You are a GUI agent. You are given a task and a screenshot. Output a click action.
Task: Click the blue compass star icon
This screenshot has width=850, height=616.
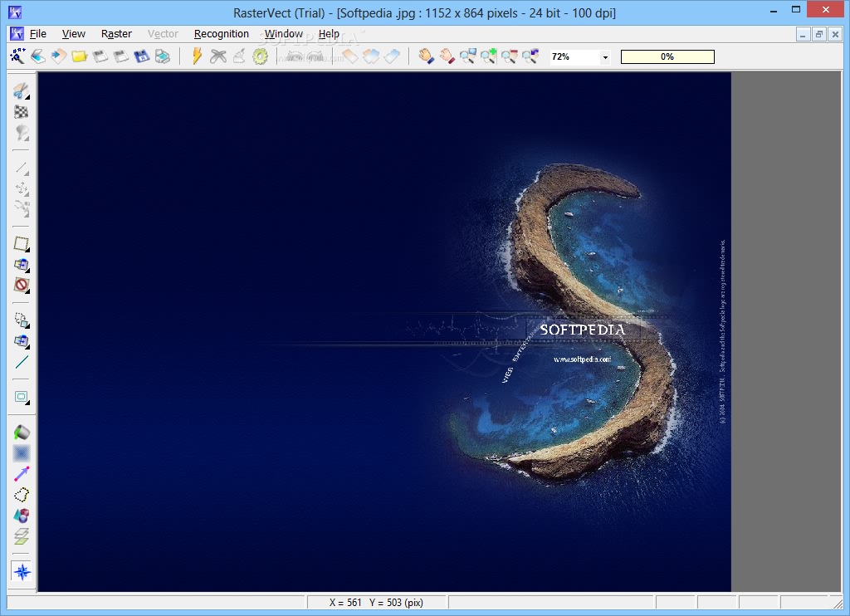click(22, 572)
